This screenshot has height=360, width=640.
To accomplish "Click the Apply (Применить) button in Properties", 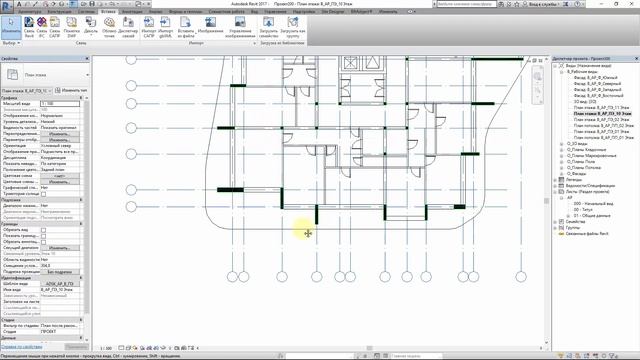I will [76, 347].
